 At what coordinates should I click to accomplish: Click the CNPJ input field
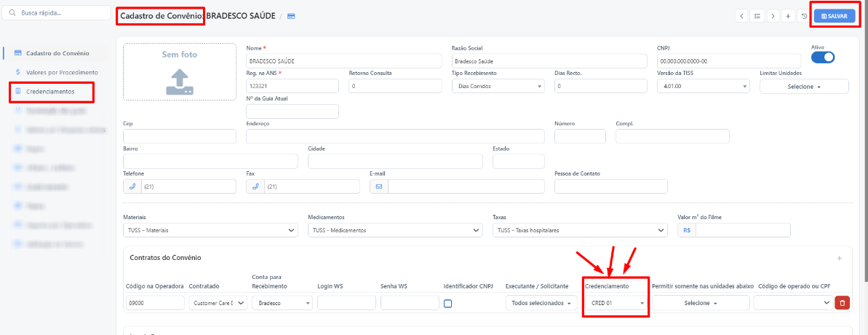point(728,61)
